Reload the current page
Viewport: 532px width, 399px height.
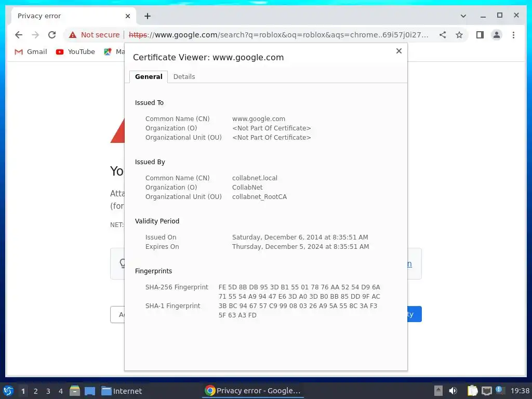(52, 35)
